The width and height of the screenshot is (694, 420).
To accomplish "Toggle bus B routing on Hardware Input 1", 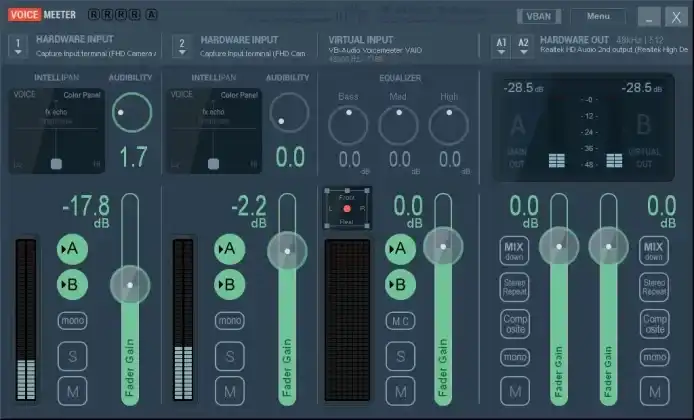I will (x=72, y=285).
